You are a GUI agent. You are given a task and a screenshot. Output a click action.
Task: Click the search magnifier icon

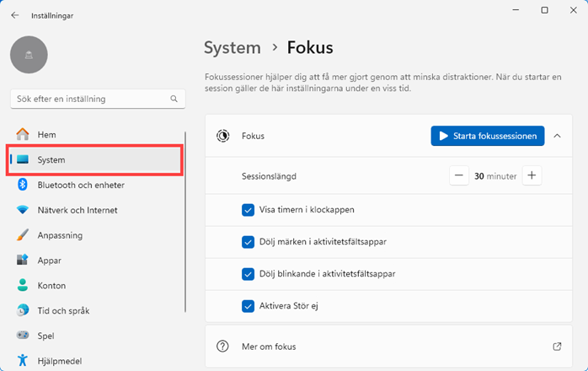click(x=174, y=99)
